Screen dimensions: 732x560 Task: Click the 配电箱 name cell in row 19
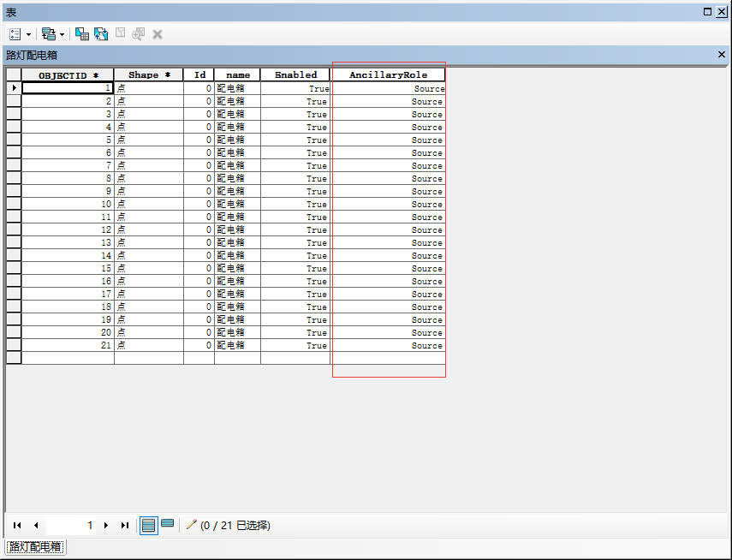pyautogui.click(x=238, y=319)
